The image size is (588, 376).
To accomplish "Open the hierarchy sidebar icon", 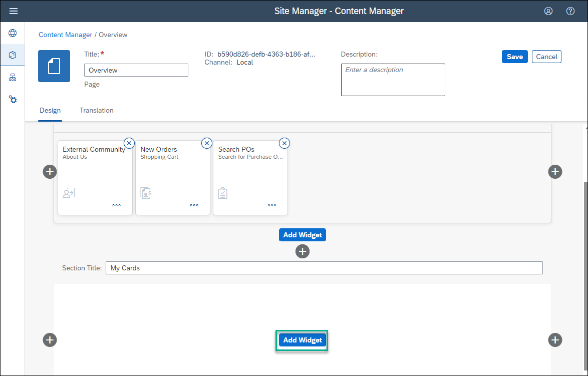I will tap(13, 77).
